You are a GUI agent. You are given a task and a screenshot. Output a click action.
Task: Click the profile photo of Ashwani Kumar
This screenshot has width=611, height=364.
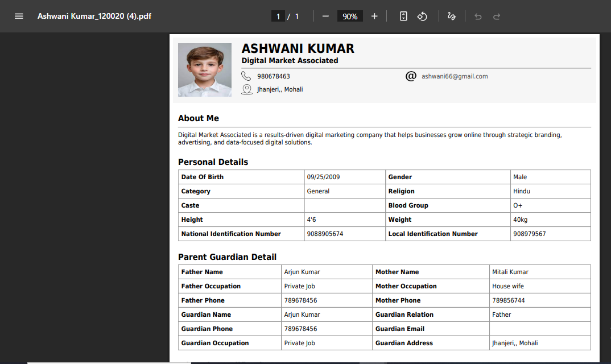pyautogui.click(x=205, y=70)
